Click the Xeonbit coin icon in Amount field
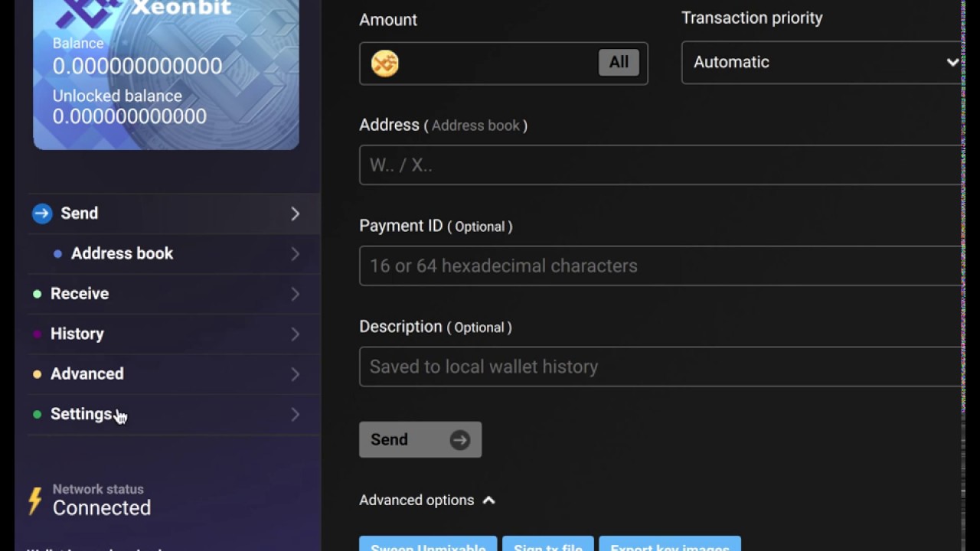Screen dimensions: 980x551 pos(385,64)
